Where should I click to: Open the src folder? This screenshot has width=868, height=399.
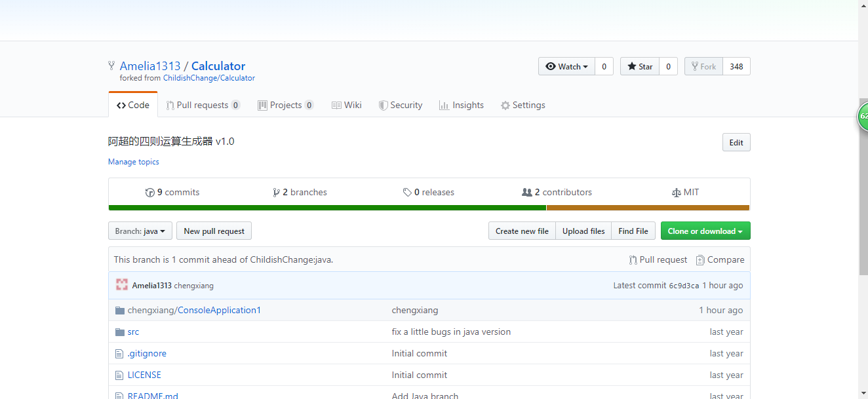(x=133, y=332)
